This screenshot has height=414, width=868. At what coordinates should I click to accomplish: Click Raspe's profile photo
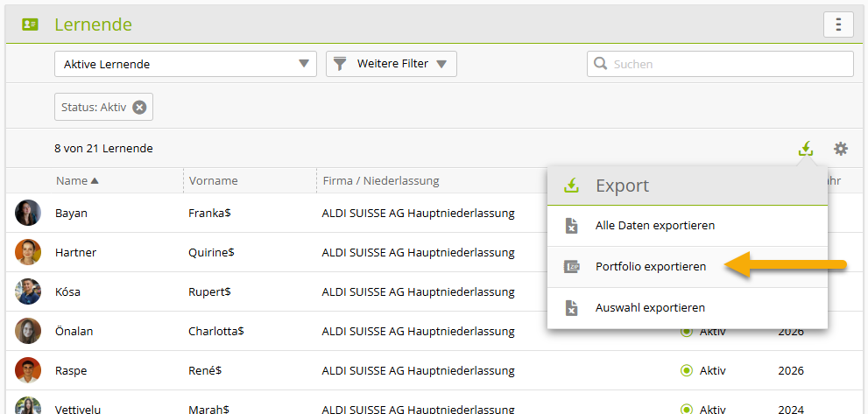click(x=28, y=370)
